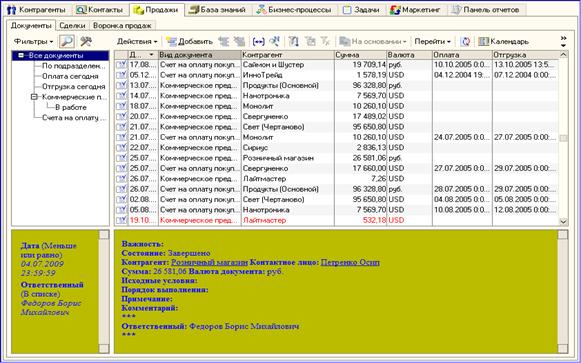Click the date interval brackets icon
581x363 pixels.
(x=258, y=41)
